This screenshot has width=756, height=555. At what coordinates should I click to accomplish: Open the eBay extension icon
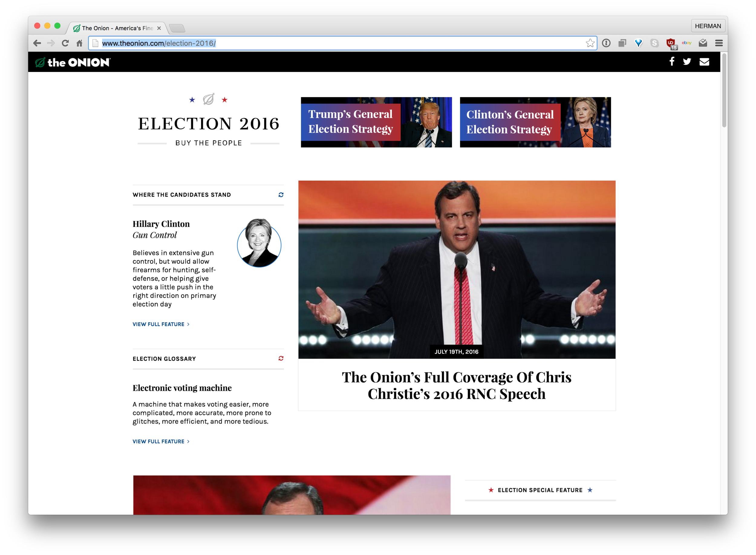[686, 43]
